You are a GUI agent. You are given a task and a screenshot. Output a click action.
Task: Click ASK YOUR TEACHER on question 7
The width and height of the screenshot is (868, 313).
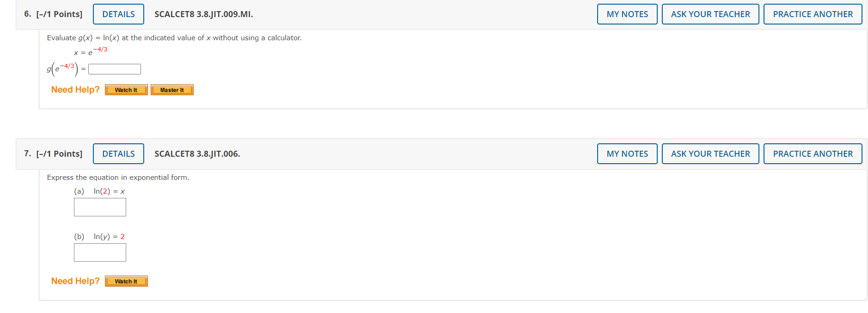coord(710,153)
